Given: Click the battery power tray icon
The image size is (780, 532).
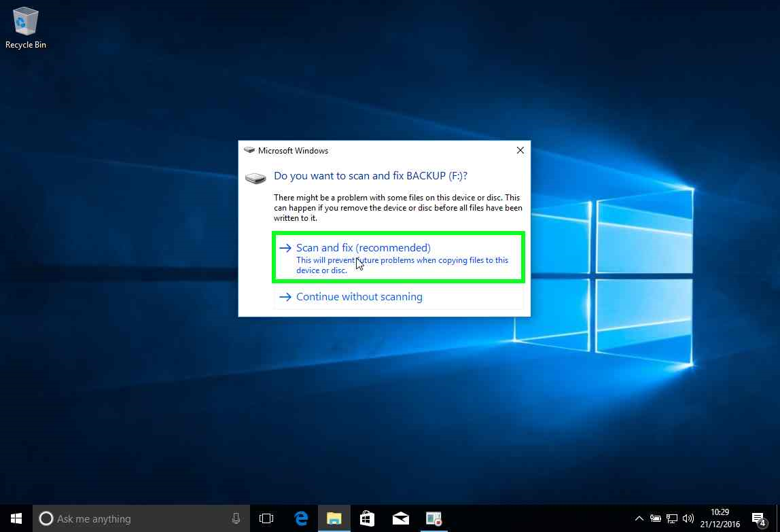Looking at the screenshot, I should tap(656, 518).
